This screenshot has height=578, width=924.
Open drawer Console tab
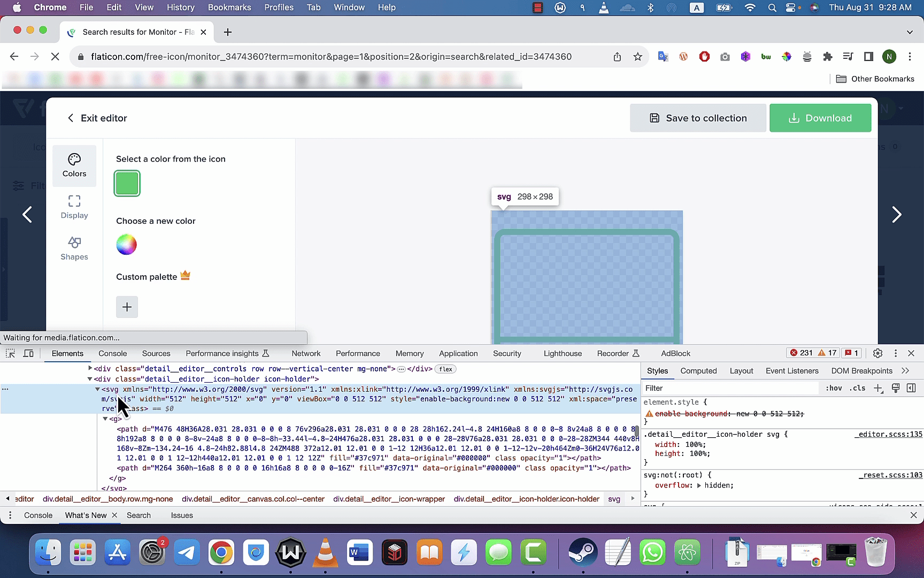(38, 515)
